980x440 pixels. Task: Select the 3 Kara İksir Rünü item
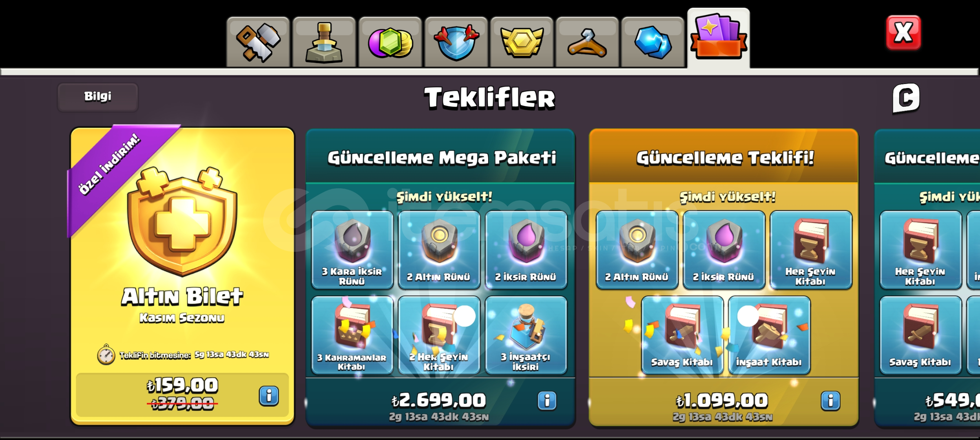point(352,250)
